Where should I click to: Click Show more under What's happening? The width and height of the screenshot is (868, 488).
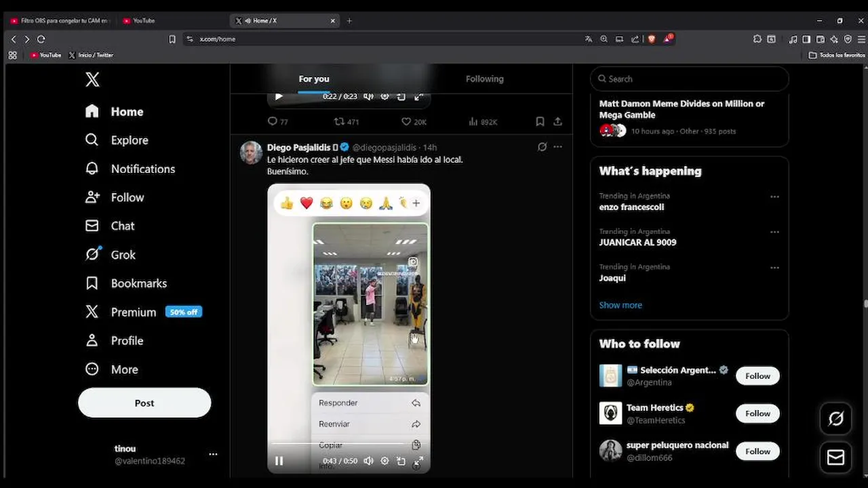click(620, 305)
